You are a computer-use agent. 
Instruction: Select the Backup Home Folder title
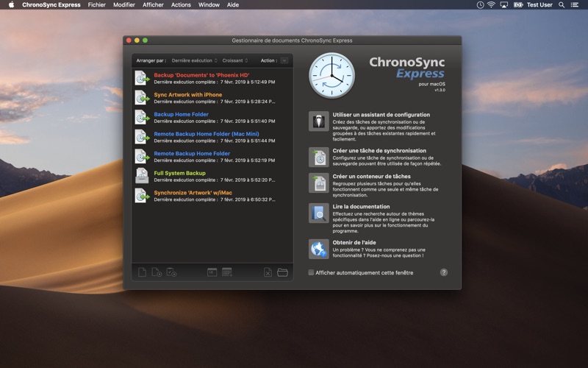[181, 114]
